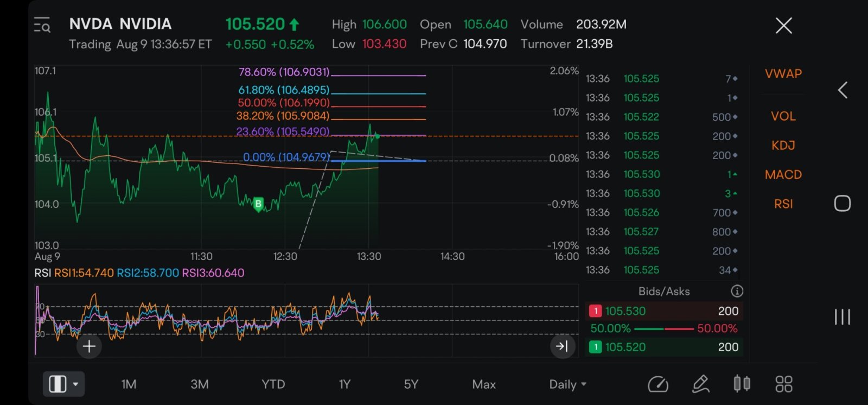Switch to 5Y timeframe
Screen dimensions: 868x405
pos(411,384)
